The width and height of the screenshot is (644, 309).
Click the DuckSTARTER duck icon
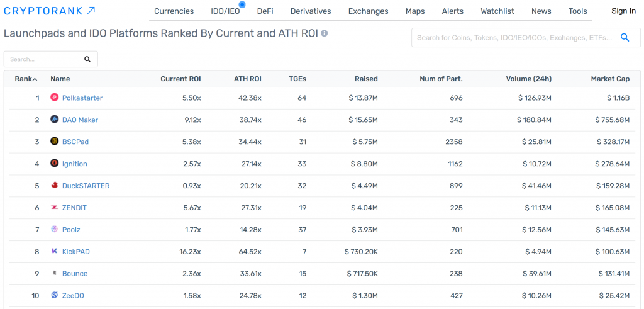coord(54,185)
